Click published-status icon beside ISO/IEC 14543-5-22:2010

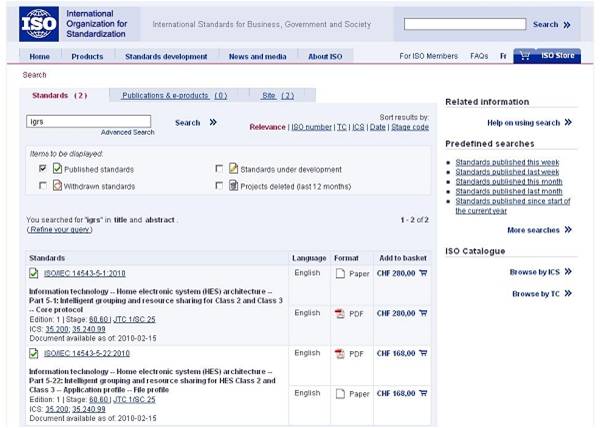coord(34,353)
